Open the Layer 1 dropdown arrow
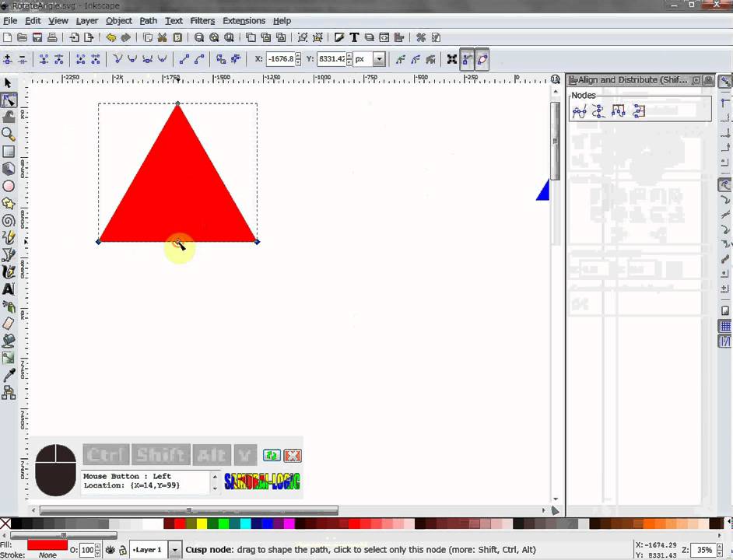Viewport: 733px width, 560px height. [175, 550]
